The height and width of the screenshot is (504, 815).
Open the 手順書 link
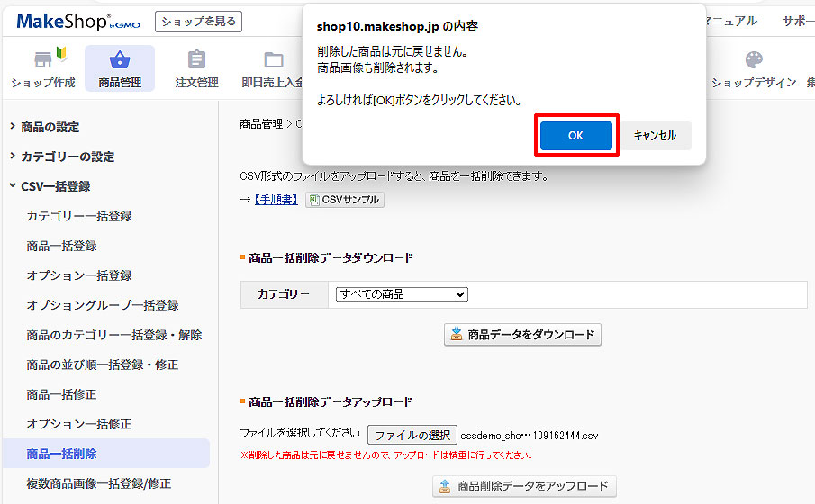[276, 200]
